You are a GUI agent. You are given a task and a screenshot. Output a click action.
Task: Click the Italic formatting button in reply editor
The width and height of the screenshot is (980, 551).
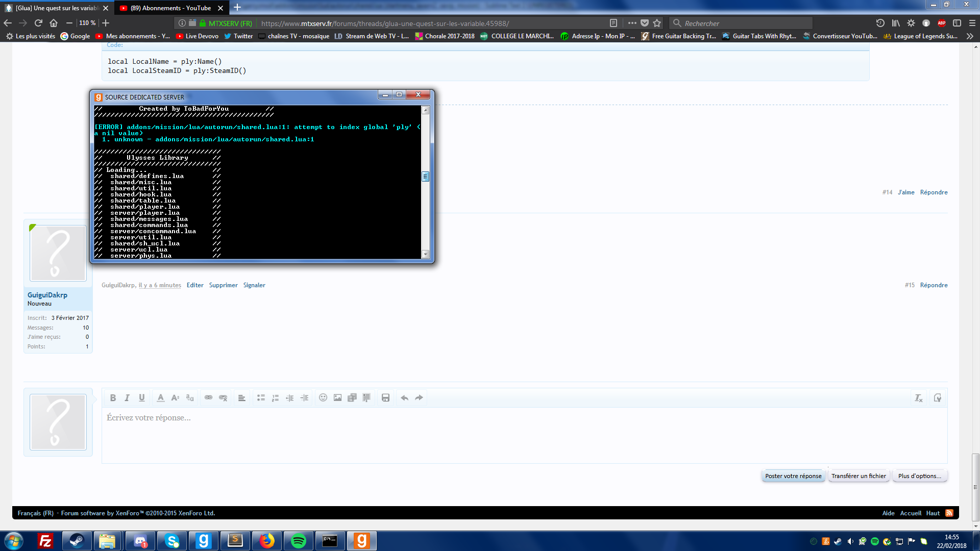click(127, 397)
